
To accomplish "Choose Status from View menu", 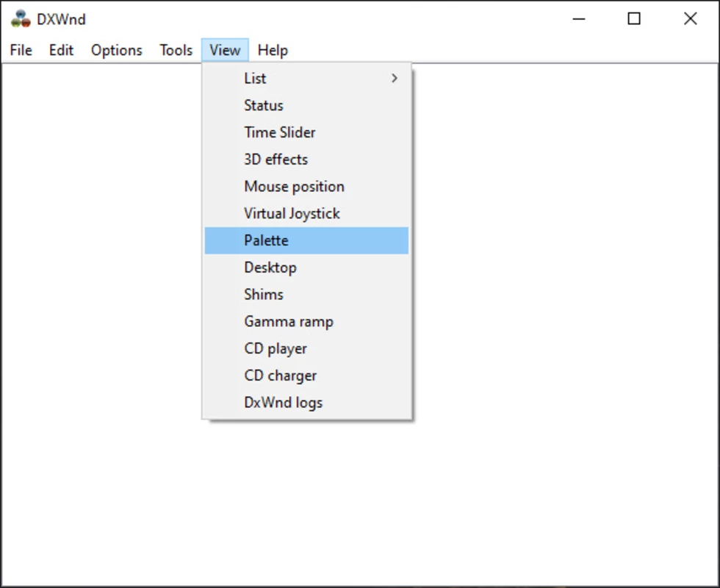I will [x=306, y=105].
